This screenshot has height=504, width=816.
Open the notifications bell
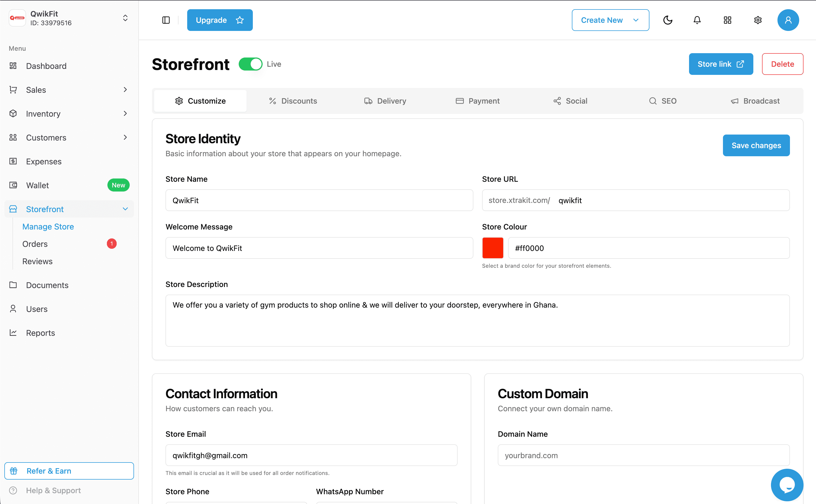click(697, 20)
